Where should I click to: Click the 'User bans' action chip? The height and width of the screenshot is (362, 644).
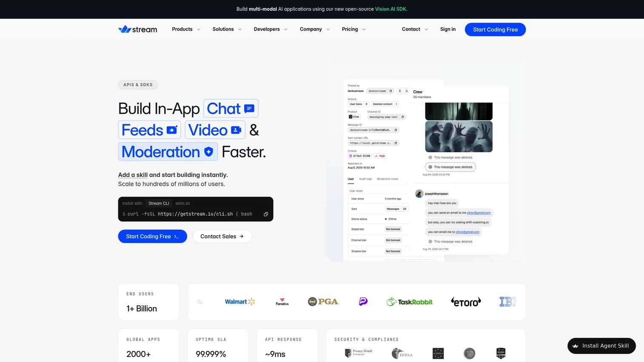[359, 104]
